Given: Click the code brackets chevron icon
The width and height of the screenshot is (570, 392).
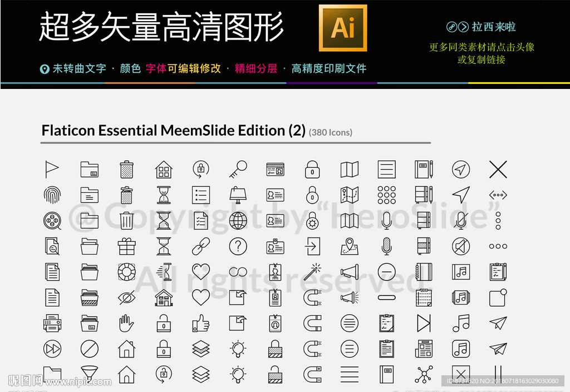Looking at the screenshot, I should coord(498,195).
